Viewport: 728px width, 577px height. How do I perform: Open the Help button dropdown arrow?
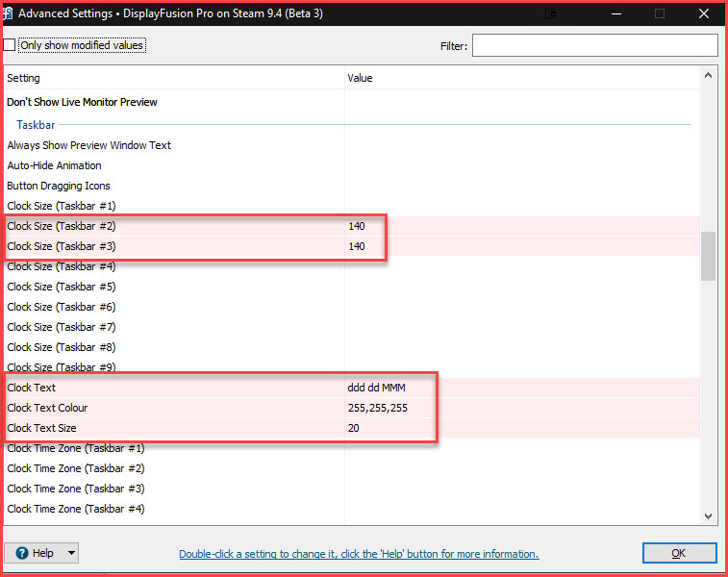[x=70, y=554]
